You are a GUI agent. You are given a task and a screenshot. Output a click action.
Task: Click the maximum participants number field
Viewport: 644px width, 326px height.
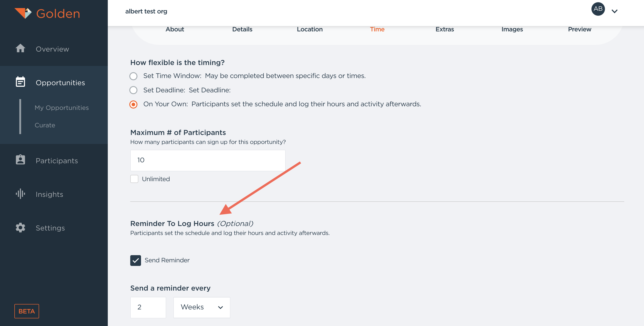[207, 160]
